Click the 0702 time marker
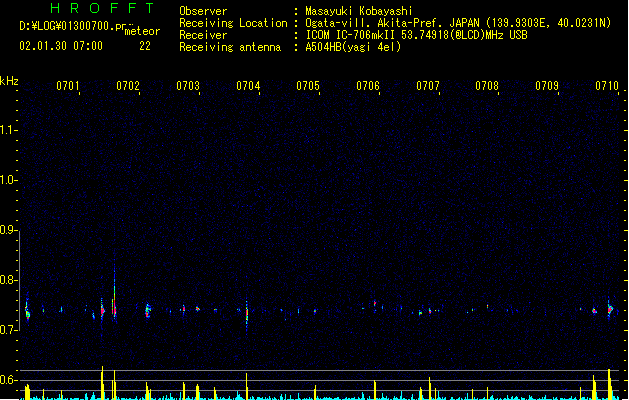 tap(128, 86)
